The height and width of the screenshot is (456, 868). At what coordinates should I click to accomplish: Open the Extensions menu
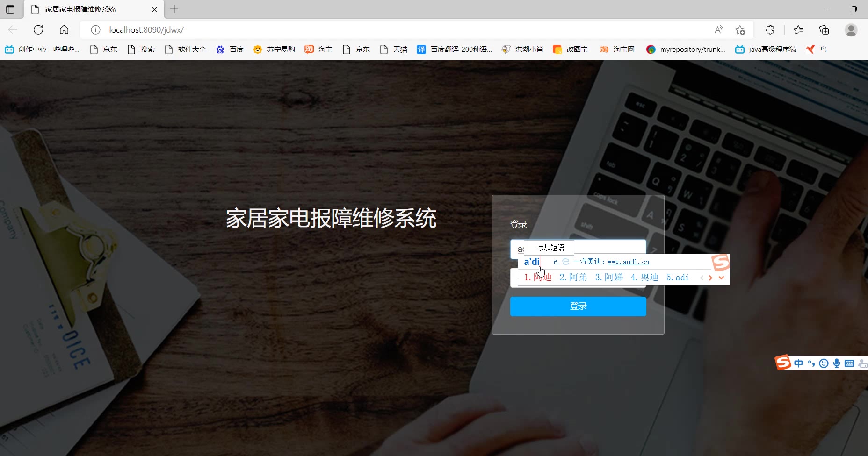(770, 30)
